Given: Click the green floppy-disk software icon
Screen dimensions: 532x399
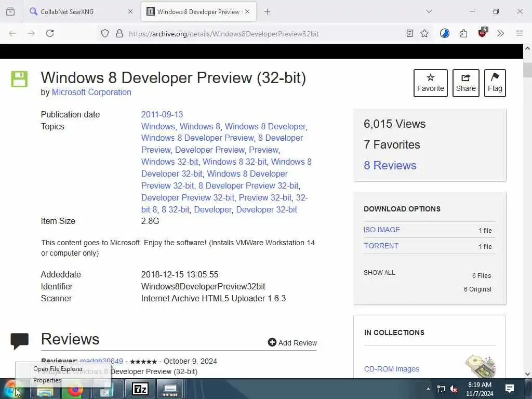Looking at the screenshot, I should coord(19,79).
